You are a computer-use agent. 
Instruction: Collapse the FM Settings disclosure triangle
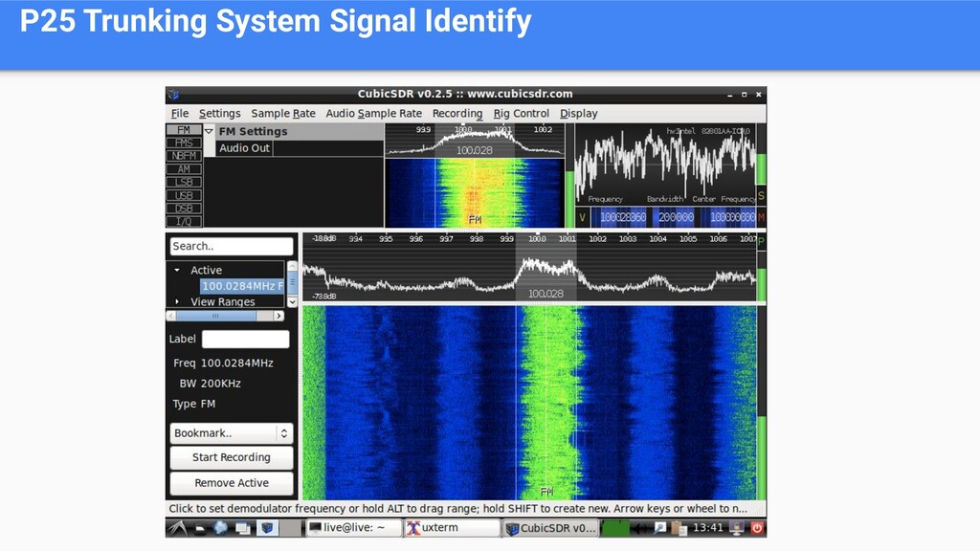click(210, 131)
